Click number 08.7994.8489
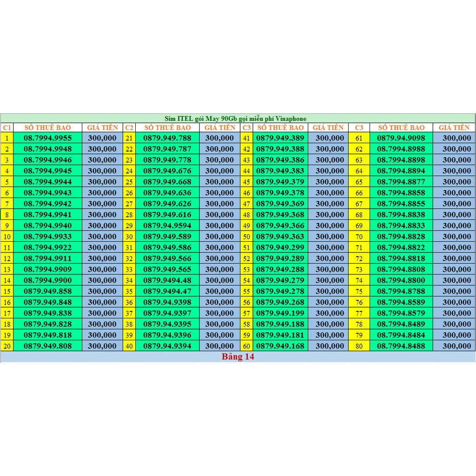The width and height of the screenshot is (476, 476). point(401,324)
